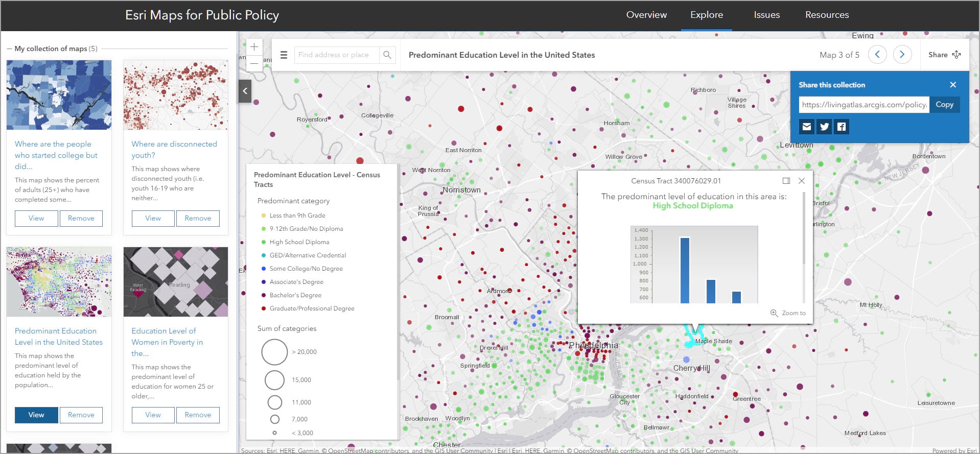Viewport: 980px width, 454px height.
Task: Open thumbnail of Predominant Education Level map
Action: tap(59, 282)
